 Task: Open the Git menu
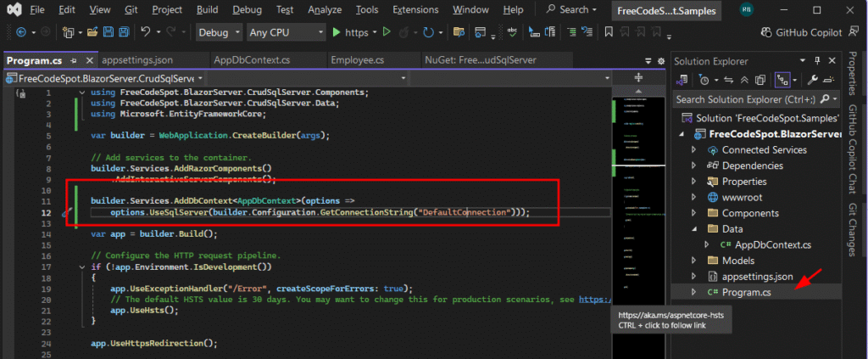131,10
